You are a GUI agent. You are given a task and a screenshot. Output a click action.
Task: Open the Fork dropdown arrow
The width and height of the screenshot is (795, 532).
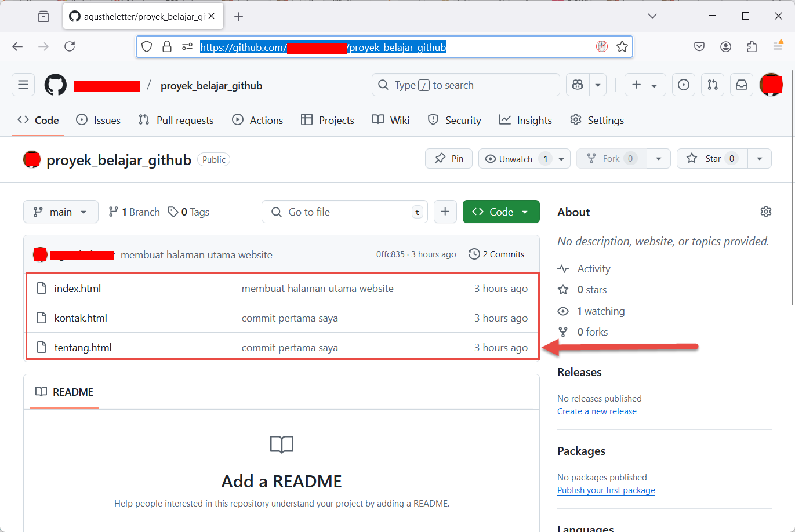659,159
